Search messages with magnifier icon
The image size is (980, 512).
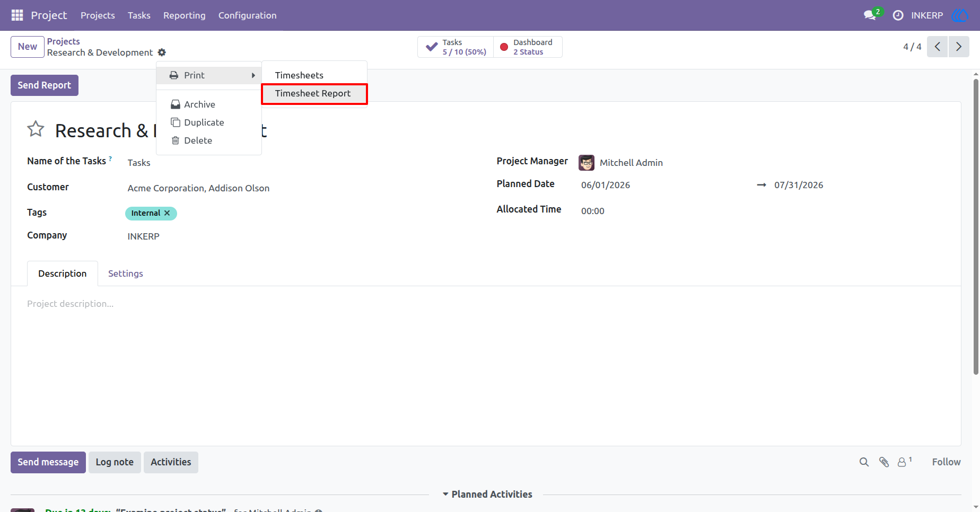864,462
